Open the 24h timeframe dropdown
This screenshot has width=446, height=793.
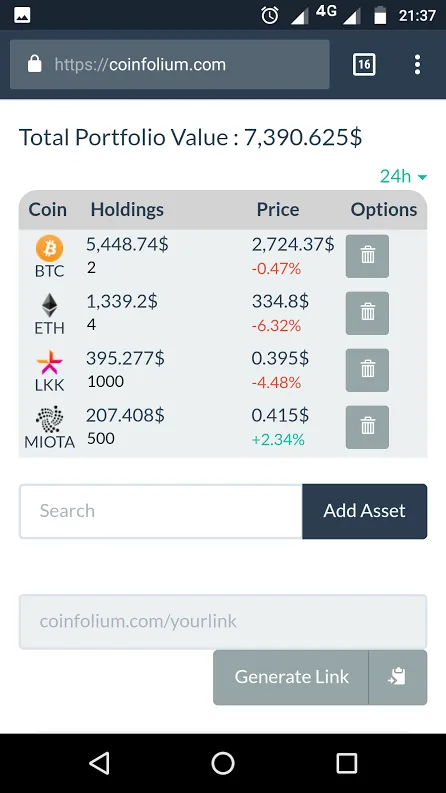[404, 177]
